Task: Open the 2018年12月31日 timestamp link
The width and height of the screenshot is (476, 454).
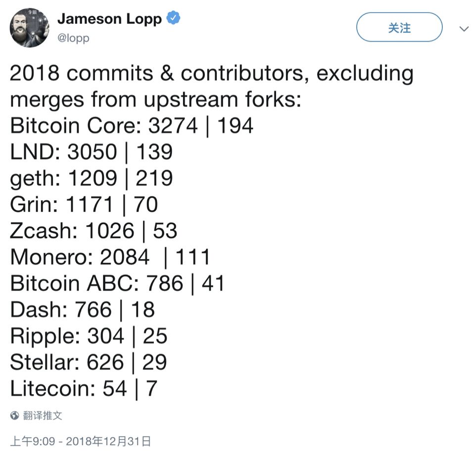Action: coord(80,441)
